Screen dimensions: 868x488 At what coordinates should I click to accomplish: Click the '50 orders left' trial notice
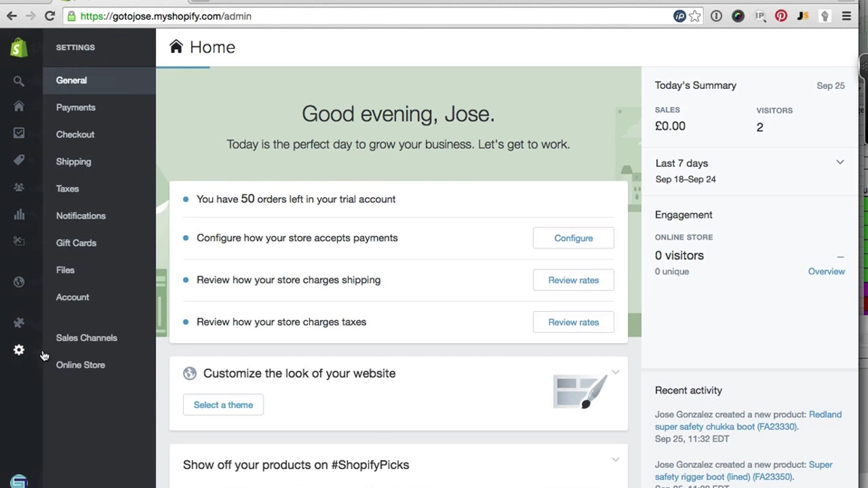click(x=296, y=199)
